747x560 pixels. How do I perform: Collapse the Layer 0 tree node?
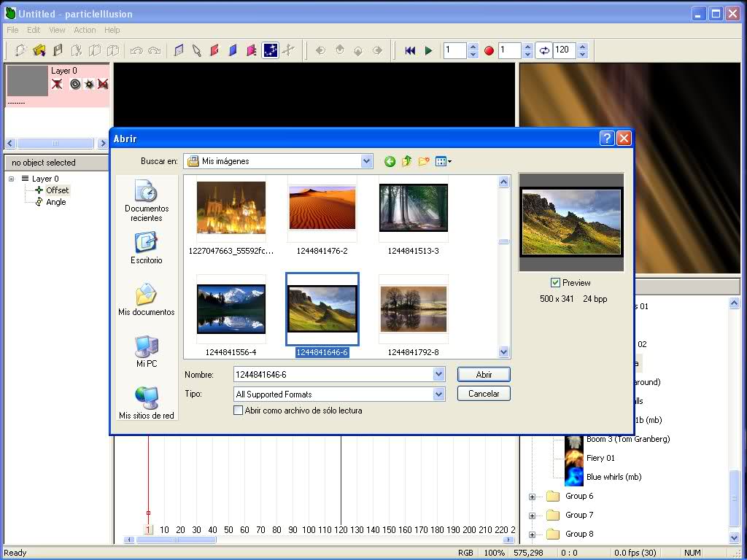(12, 179)
